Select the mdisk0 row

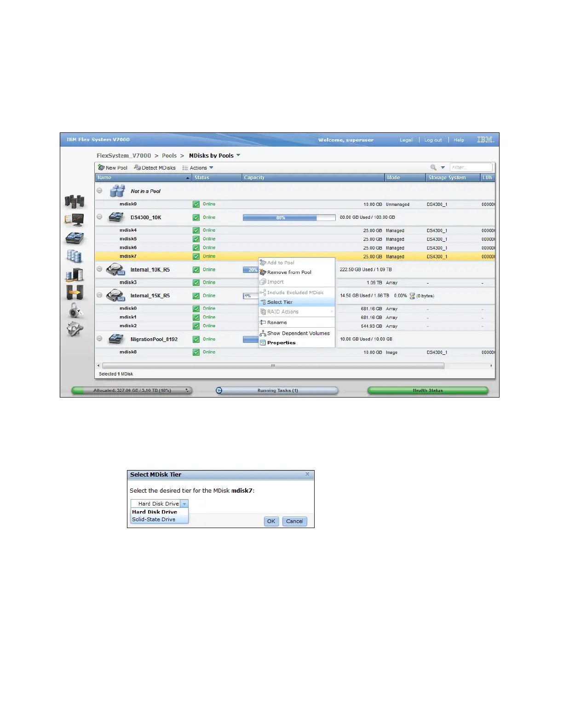pos(295,308)
